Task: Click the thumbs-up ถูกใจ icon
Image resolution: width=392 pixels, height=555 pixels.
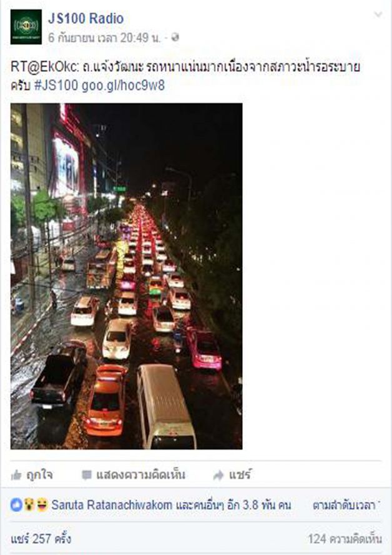Action: point(17,475)
